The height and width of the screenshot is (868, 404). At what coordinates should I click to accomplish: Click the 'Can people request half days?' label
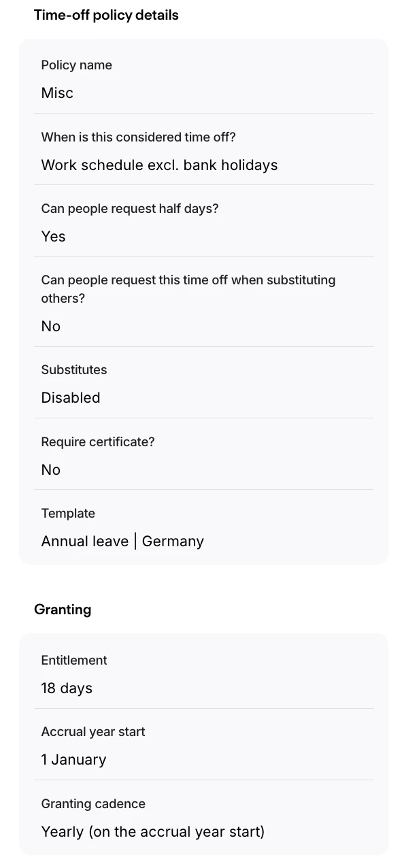(x=130, y=209)
